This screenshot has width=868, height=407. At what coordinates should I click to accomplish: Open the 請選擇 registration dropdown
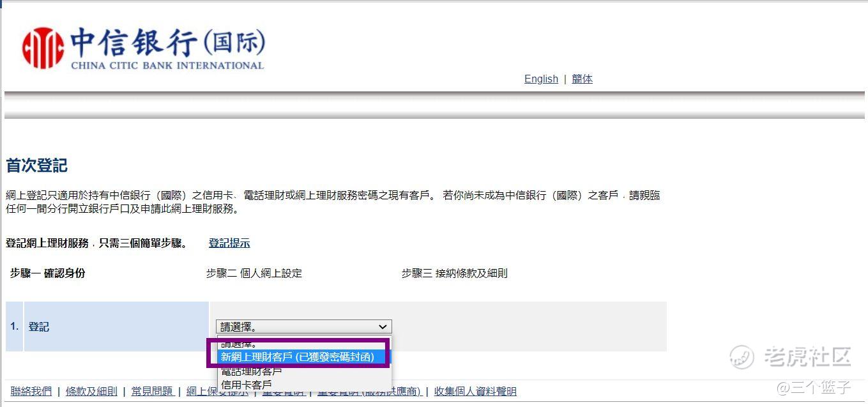tap(303, 326)
